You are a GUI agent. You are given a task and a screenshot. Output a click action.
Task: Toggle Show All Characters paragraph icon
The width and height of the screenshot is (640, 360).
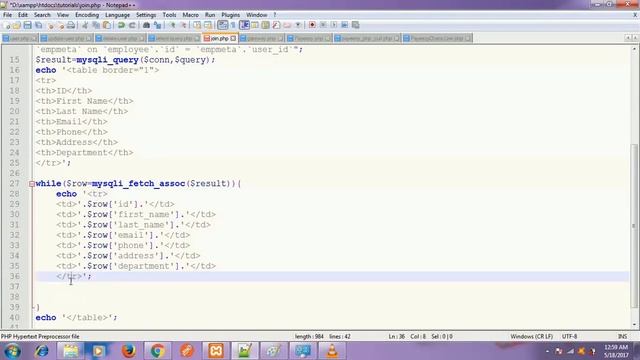click(x=233, y=25)
